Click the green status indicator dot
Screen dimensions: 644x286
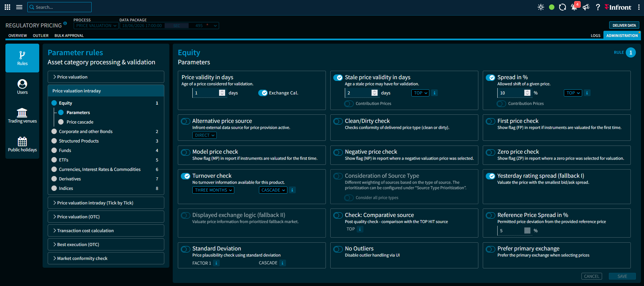point(552,7)
